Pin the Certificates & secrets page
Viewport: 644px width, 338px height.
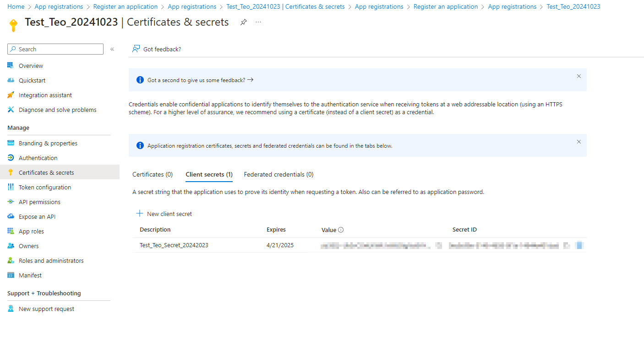[244, 22]
